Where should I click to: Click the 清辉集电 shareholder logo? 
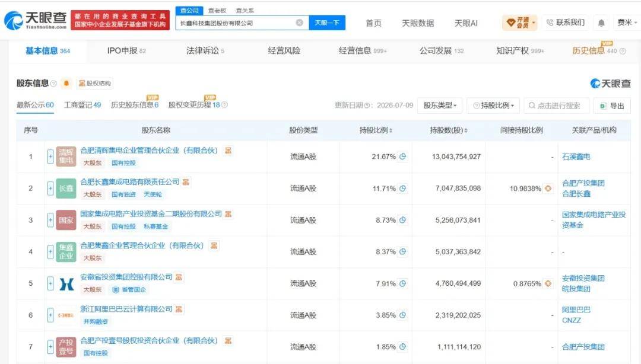(66, 157)
